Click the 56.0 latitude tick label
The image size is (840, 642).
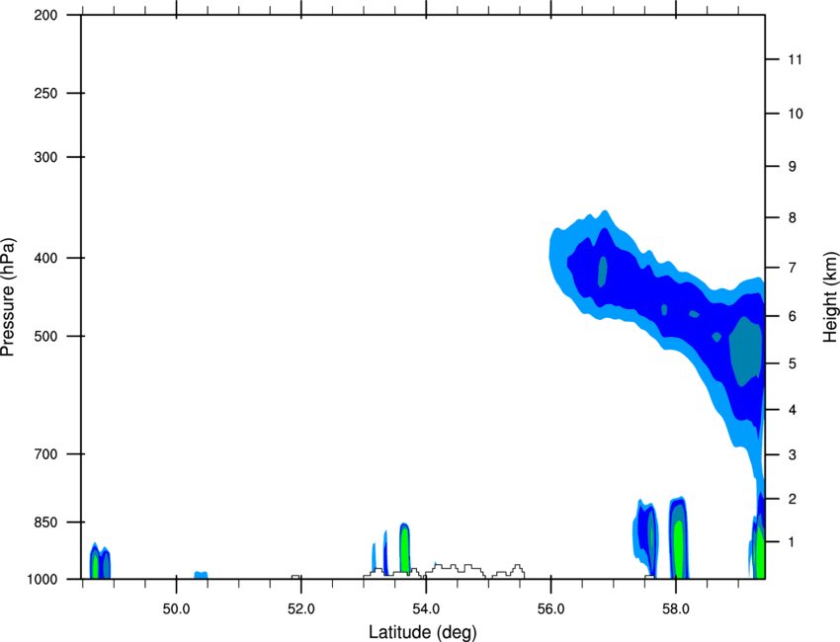[x=550, y=608]
